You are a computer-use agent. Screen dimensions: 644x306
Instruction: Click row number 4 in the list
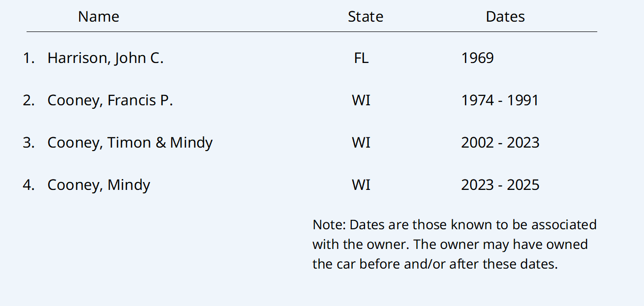pos(29,185)
